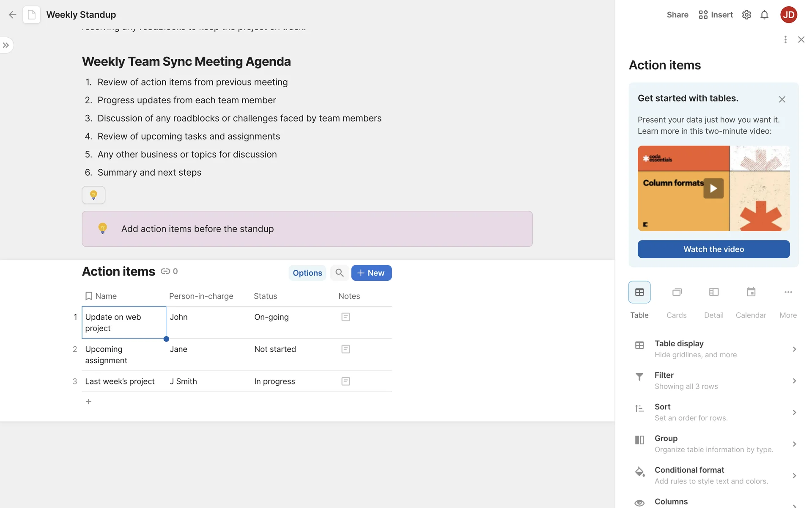Image resolution: width=812 pixels, height=508 pixels.
Task: Open the panel's three-dot options menu
Action: tap(785, 39)
